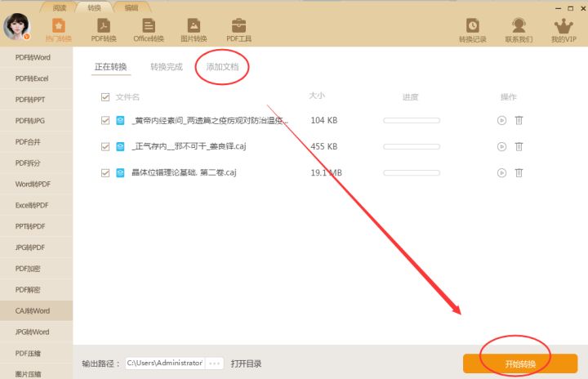The width and height of the screenshot is (588, 379).
Task: Uncheck the 晶体位错理论基础 file checkbox
Action: tap(105, 173)
